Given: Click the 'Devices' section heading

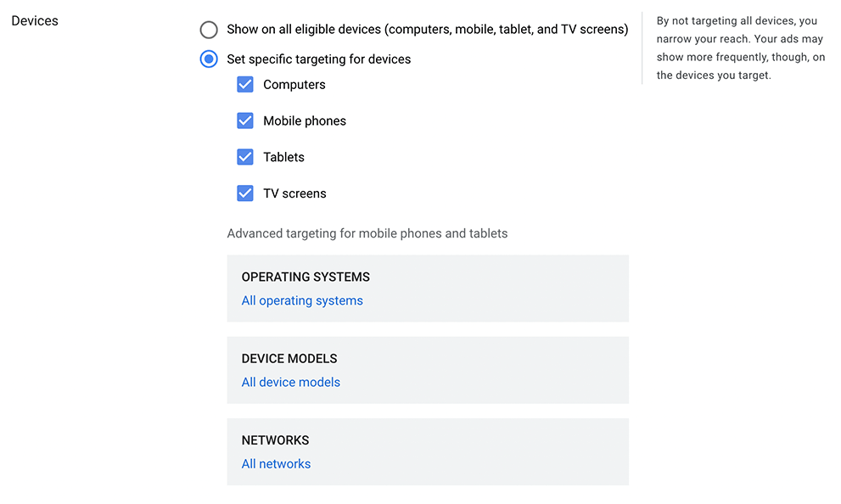Looking at the screenshot, I should click(x=35, y=20).
